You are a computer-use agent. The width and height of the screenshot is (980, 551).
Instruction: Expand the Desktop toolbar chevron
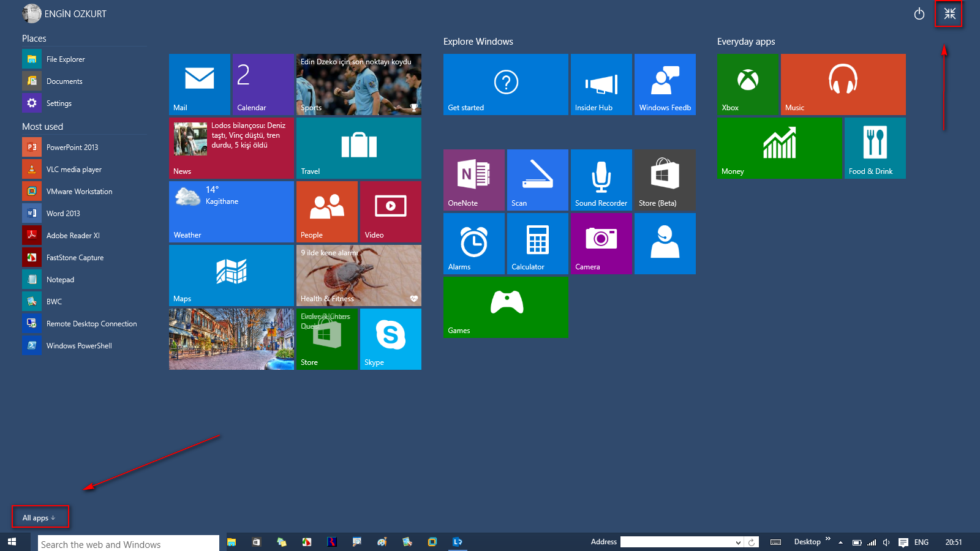tap(828, 539)
